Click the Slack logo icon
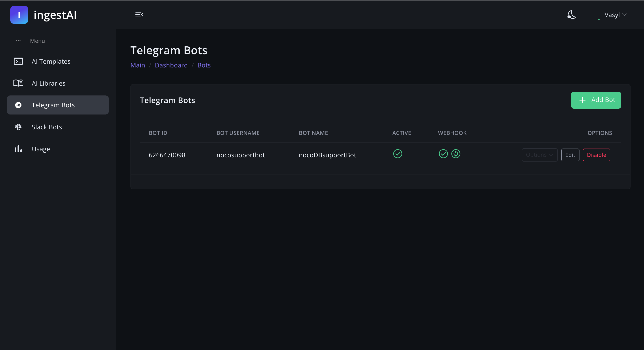 click(18, 127)
